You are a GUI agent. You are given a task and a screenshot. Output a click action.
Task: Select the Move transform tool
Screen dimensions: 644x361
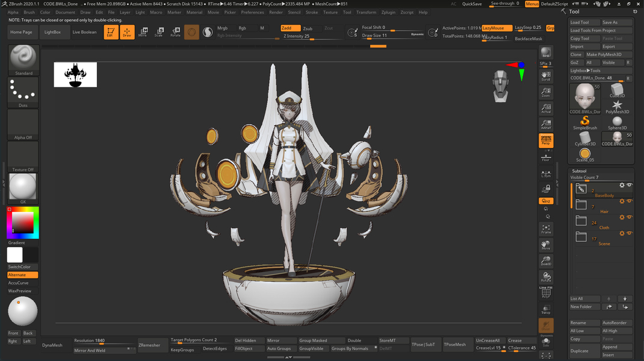click(x=143, y=32)
